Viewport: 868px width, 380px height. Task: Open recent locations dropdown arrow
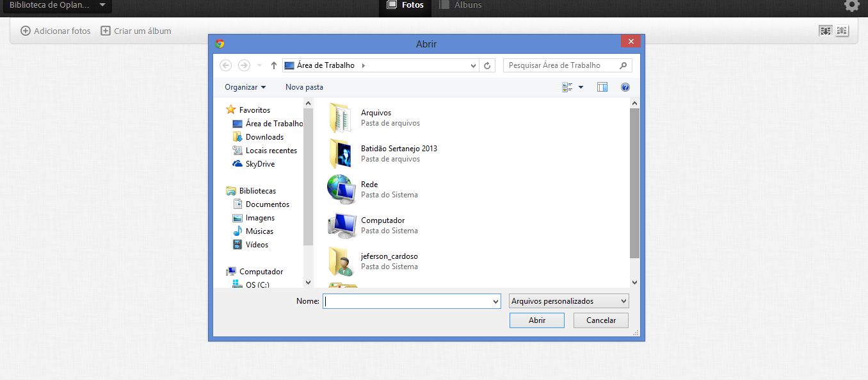coord(259,65)
